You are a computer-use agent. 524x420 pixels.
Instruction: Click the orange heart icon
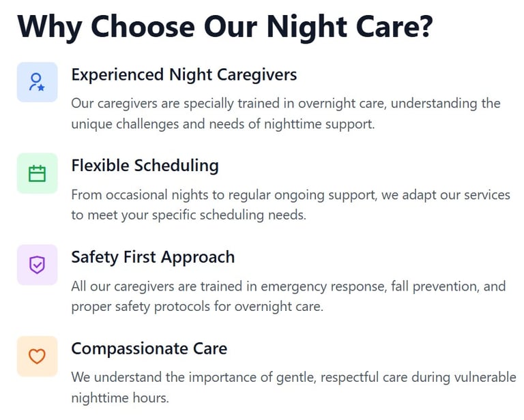pos(37,356)
